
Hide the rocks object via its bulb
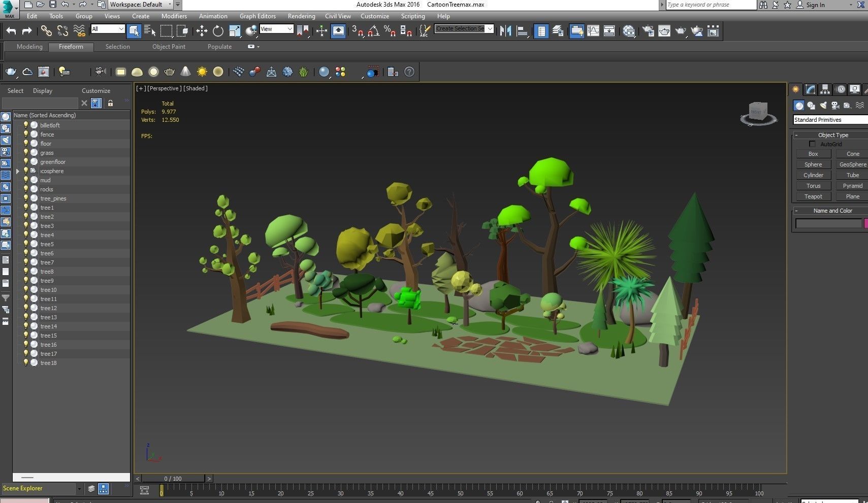25,189
